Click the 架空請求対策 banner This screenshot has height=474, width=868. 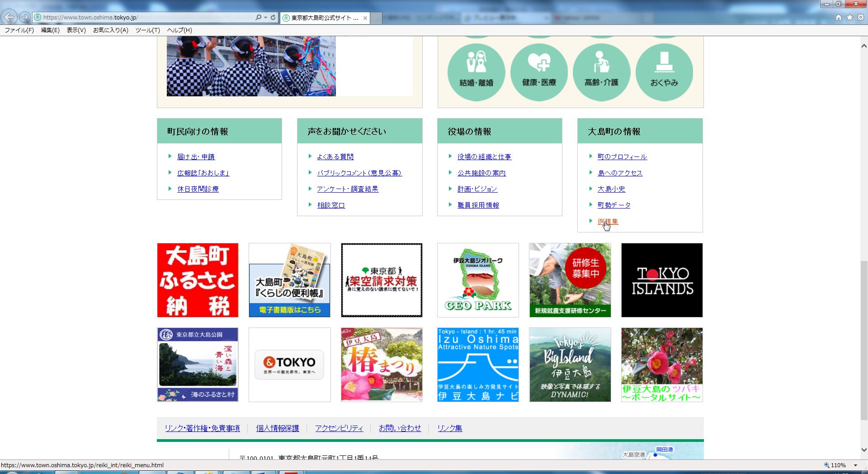click(382, 280)
